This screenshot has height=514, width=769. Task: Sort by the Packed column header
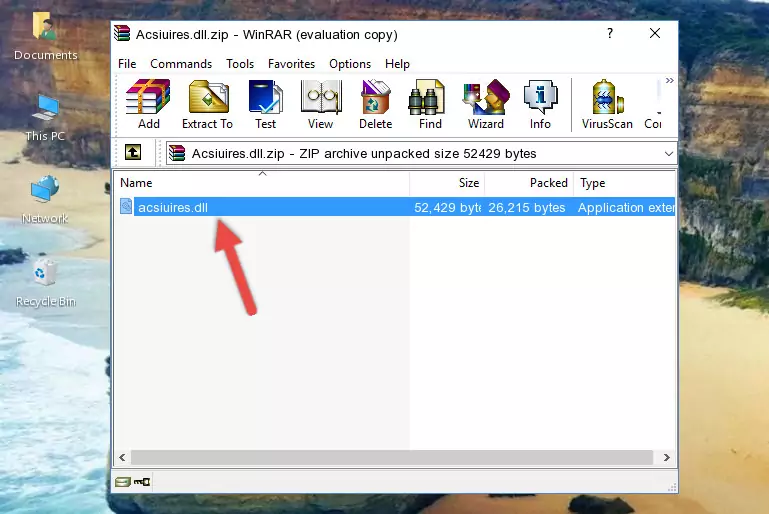(529, 183)
